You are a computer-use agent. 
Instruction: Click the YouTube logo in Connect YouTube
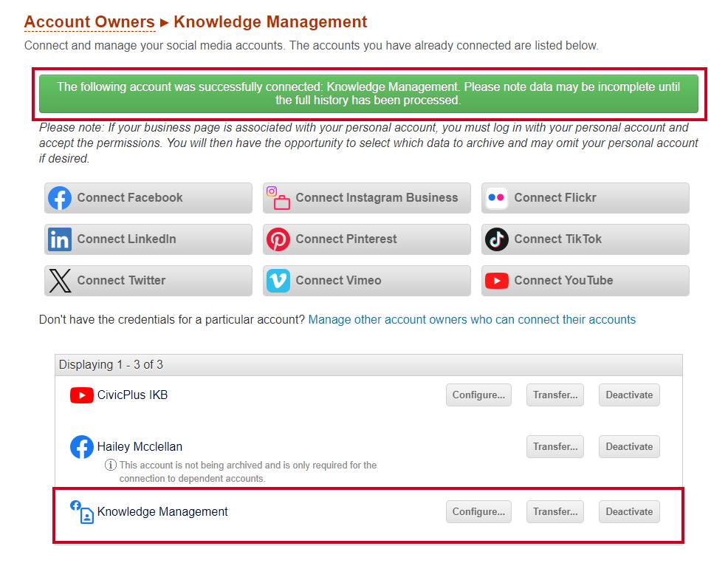tap(497, 281)
